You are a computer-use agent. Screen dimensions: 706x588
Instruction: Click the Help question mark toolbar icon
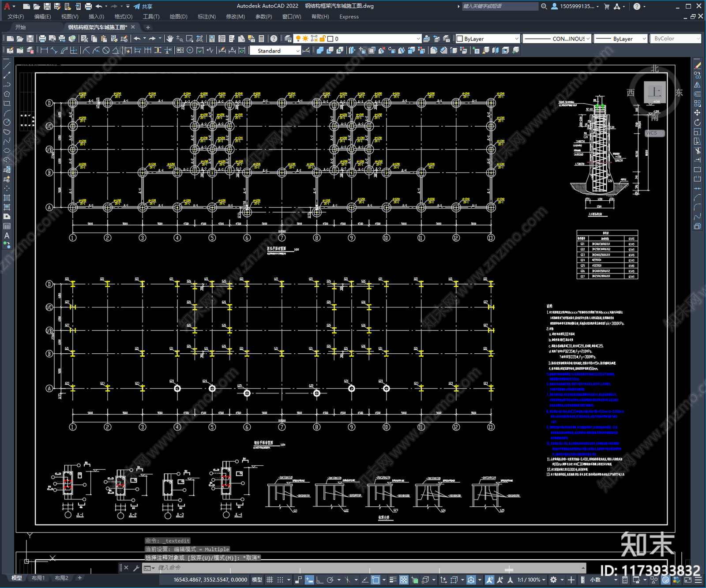(274, 39)
